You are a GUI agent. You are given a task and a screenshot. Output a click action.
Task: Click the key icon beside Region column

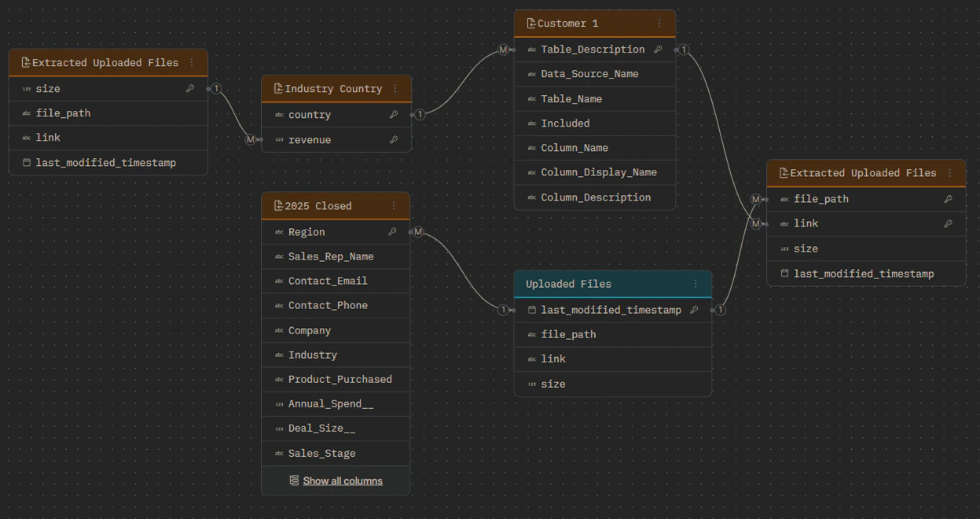392,232
